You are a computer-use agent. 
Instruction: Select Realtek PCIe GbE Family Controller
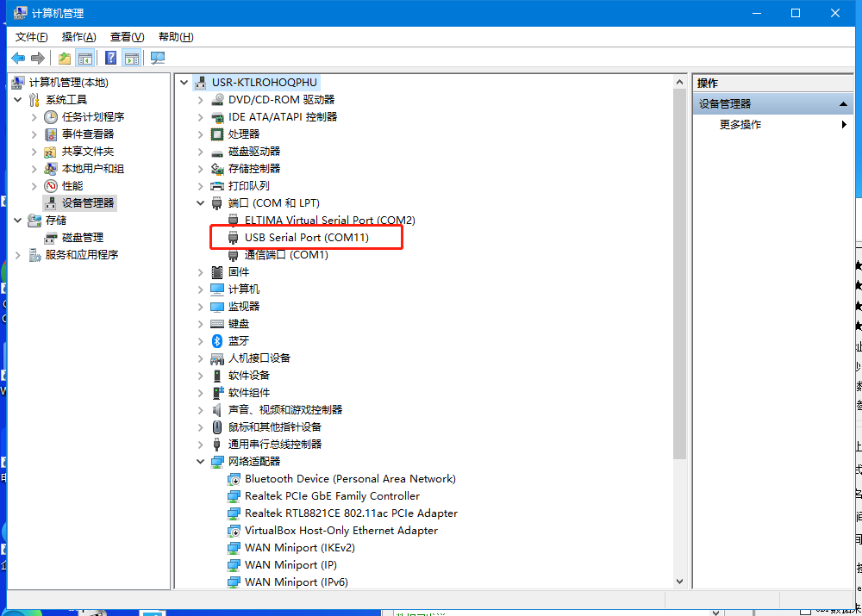332,495
